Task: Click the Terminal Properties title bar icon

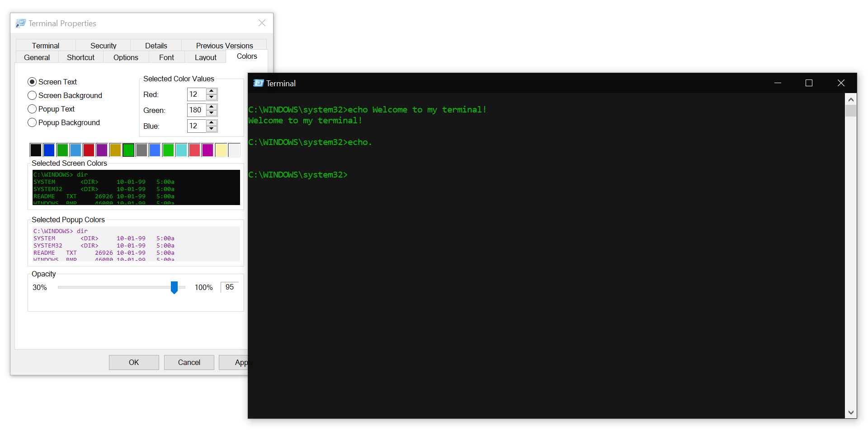Action: (x=20, y=23)
